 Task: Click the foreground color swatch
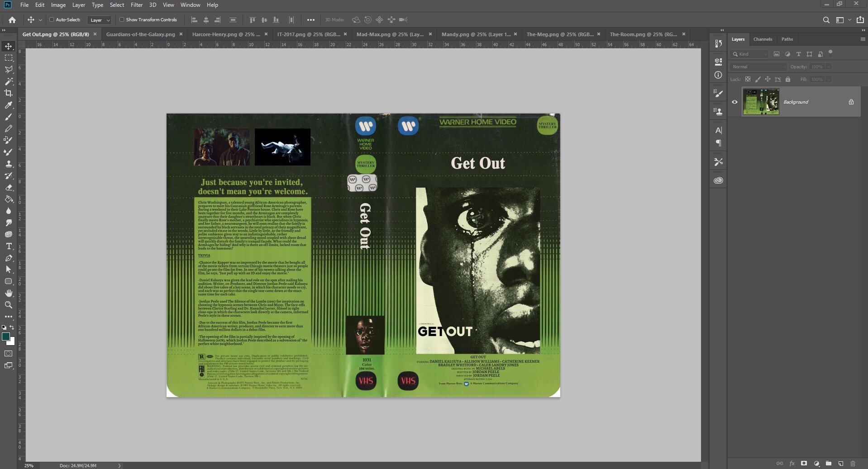pos(6,336)
